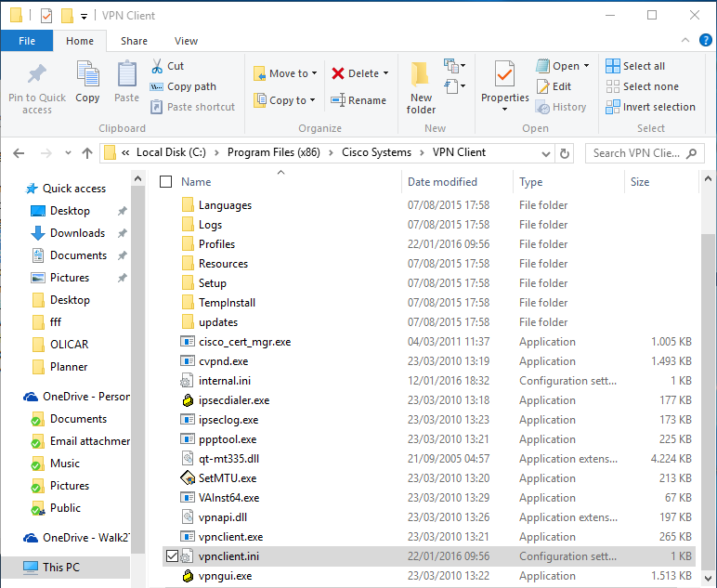Open the New item dropdown

click(454, 66)
